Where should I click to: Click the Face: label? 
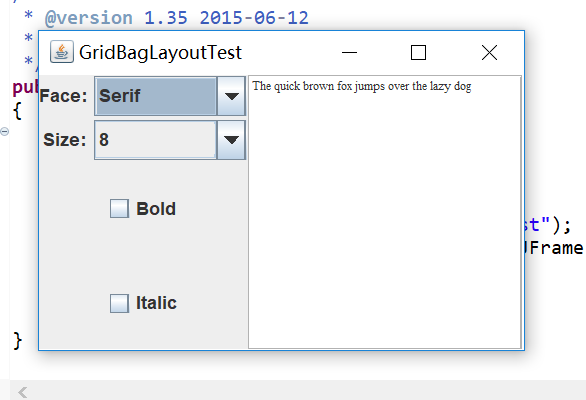63,96
